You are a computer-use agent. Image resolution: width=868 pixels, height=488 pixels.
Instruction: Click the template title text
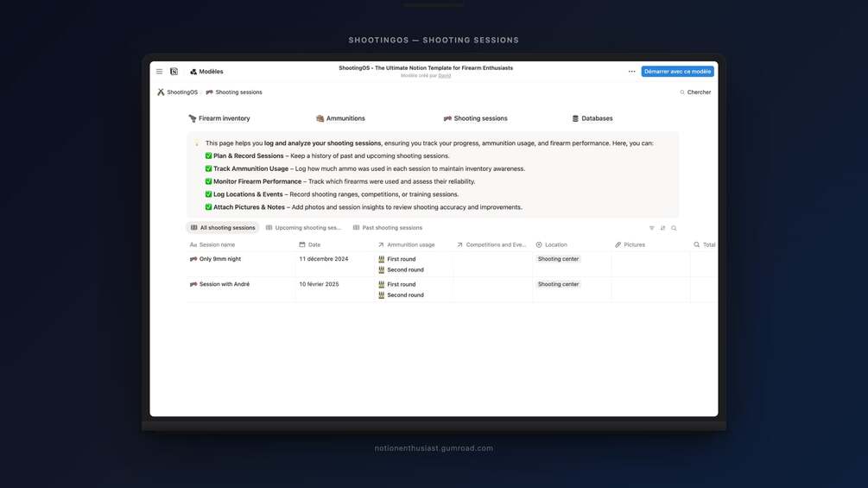coord(426,68)
